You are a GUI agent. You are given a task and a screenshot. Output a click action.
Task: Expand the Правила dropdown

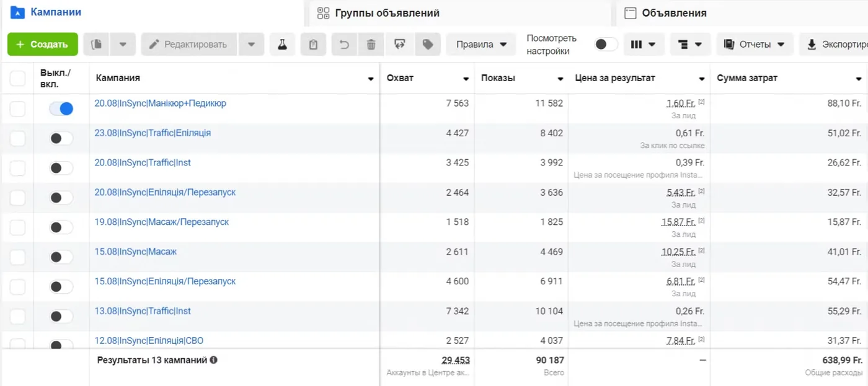(x=481, y=45)
